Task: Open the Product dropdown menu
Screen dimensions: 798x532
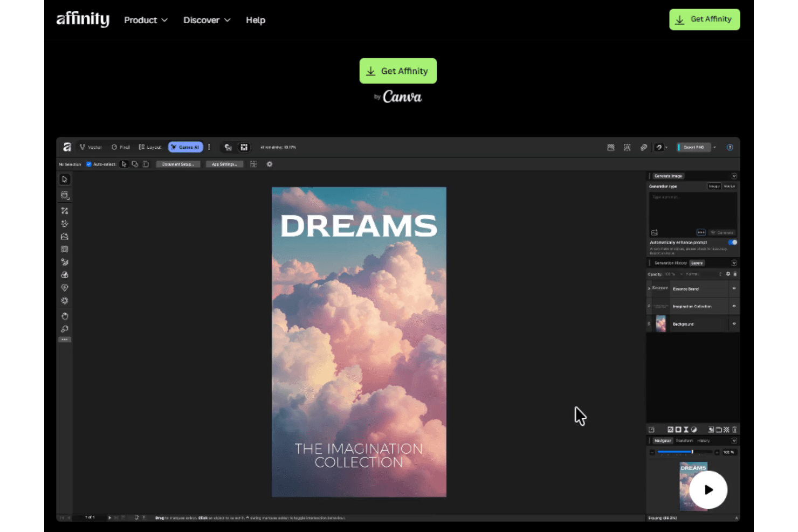Action: point(146,20)
